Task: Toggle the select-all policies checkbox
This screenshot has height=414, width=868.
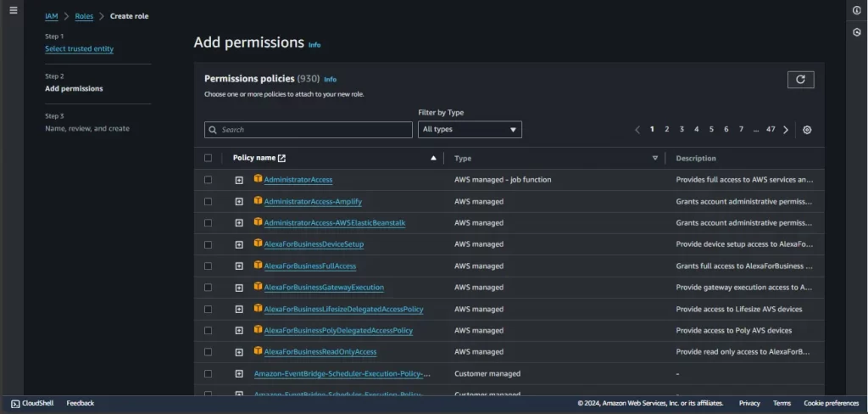Action: (209, 158)
